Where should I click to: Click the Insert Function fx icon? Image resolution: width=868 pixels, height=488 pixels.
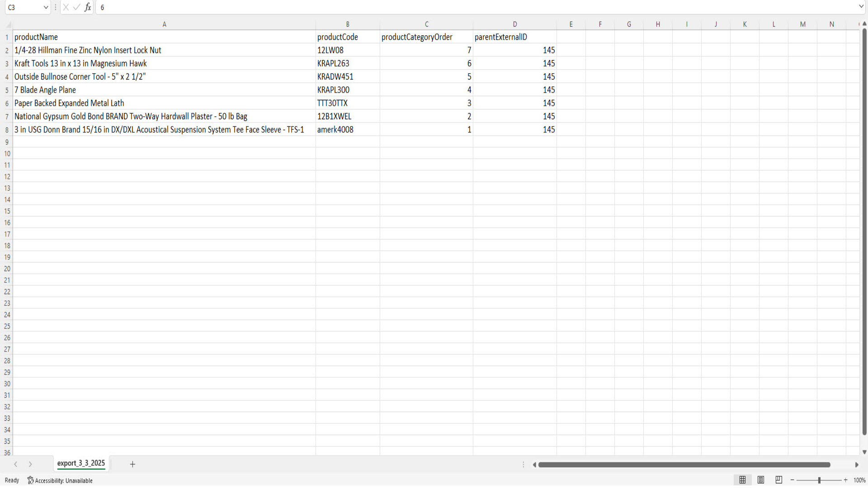tap(88, 7)
